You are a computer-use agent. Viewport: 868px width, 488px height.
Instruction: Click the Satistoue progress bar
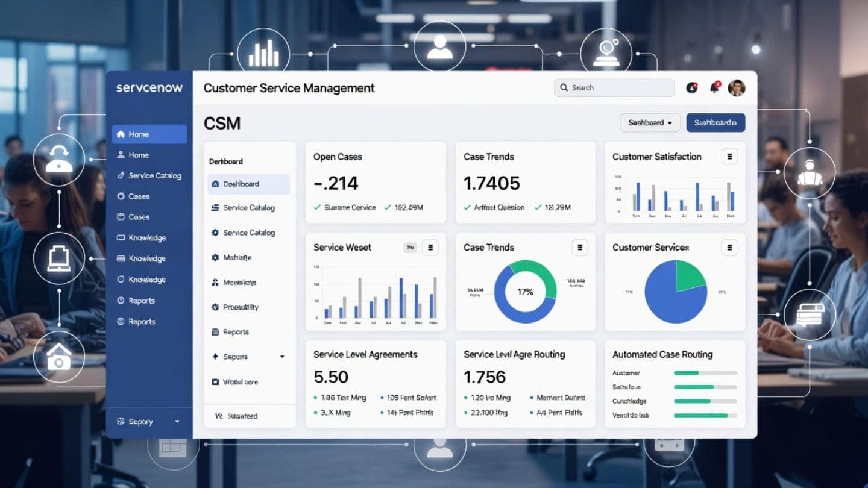705,387
